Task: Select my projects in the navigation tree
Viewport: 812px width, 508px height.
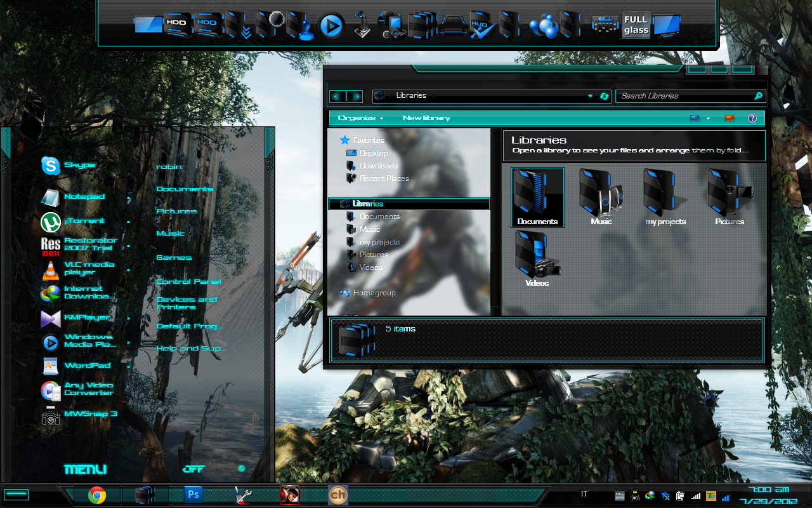Action: (x=373, y=242)
